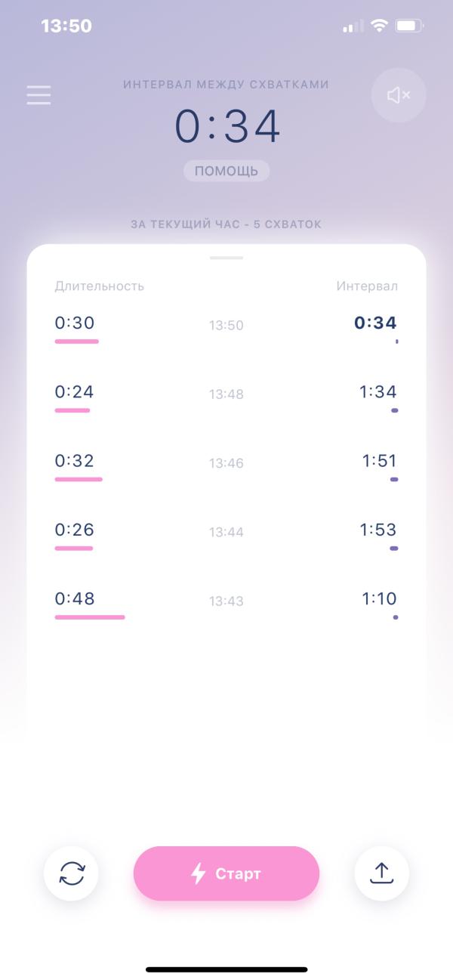This screenshot has height=980, width=453.
Task: Tap the bold 0:34 interval value
Action: pos(375,323)
